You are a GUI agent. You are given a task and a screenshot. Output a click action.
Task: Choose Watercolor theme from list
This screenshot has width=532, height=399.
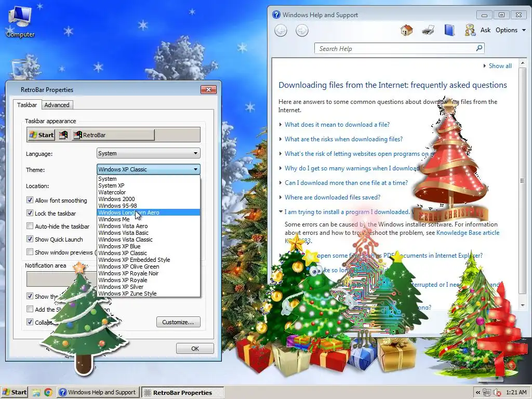tap(149, 192)
